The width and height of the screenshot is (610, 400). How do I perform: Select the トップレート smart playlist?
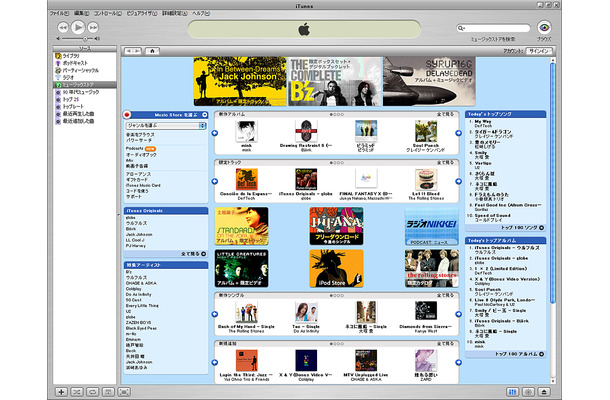click(85, 106)
